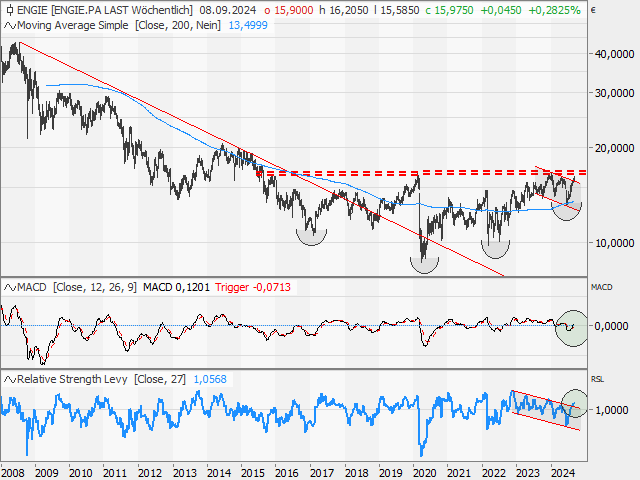The height and width of the screenshot is (480, 640).
Task: Select Moving Average Simple [Close, 200, Nein] label
Action: [x=119, y=25]
